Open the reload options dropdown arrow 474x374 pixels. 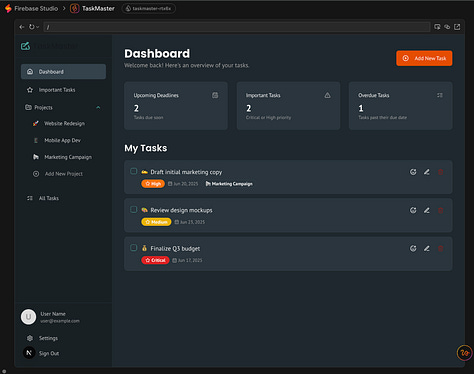tap(38, 27)
